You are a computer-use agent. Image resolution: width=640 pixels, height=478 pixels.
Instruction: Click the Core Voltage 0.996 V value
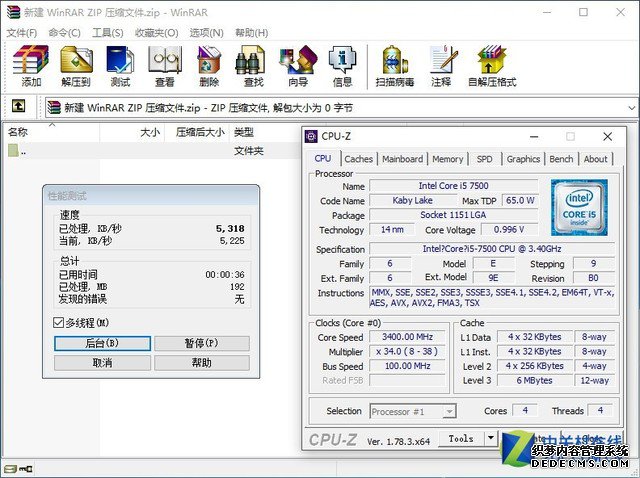pos(509,229)
